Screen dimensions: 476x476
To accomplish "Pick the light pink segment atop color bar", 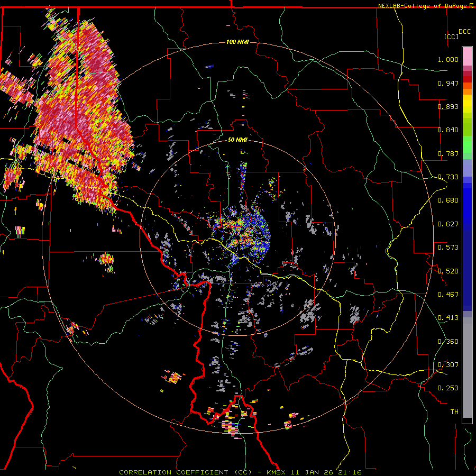I will [x=467, y=56].
